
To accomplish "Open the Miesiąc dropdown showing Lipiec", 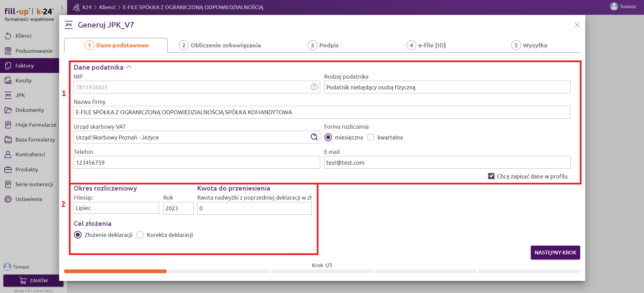I will point(116,208).
